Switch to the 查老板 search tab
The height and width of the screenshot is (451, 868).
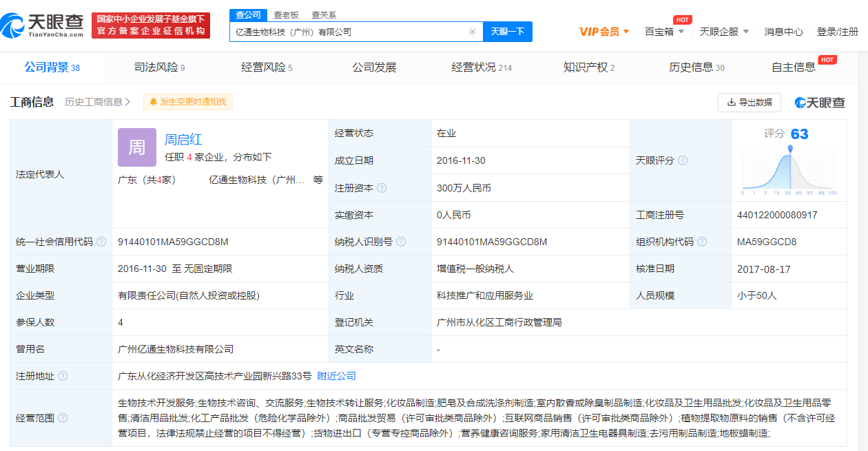pos(286,14)
